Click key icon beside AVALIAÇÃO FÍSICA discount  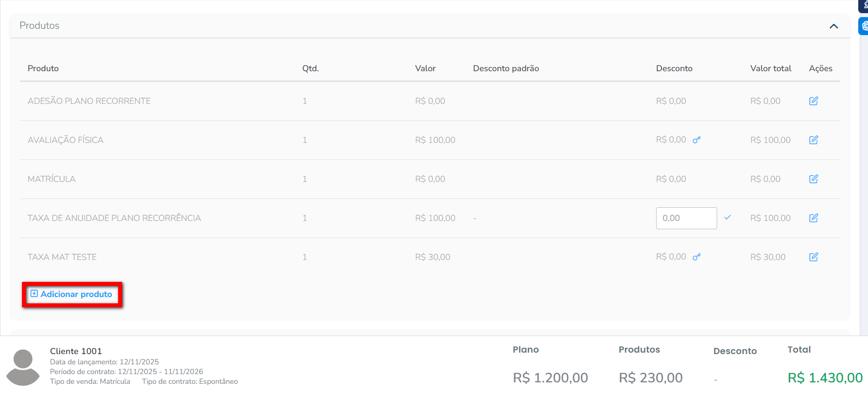697,140
